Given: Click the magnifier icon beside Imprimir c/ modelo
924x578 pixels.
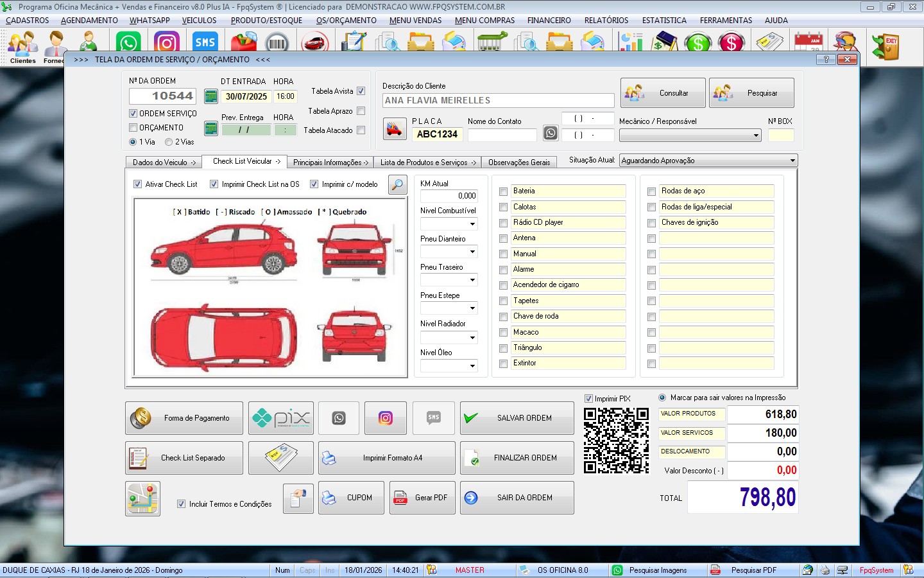Looking at the screenshot, I should coord(398,185).
